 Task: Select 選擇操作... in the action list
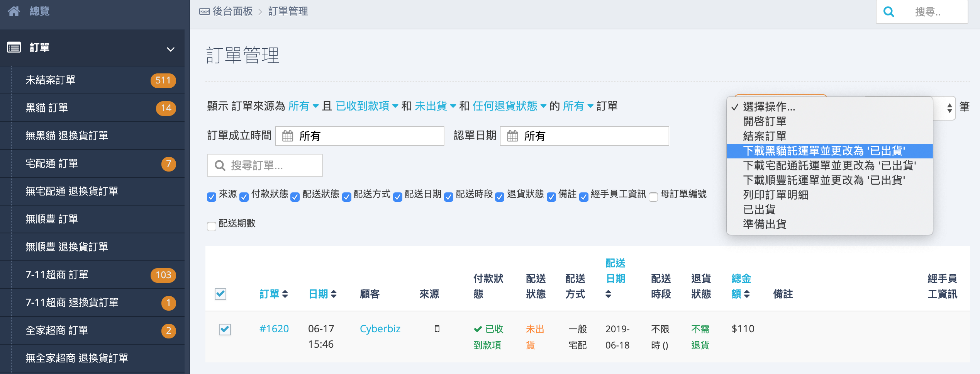pyautogui.click(x=829, y=107)
